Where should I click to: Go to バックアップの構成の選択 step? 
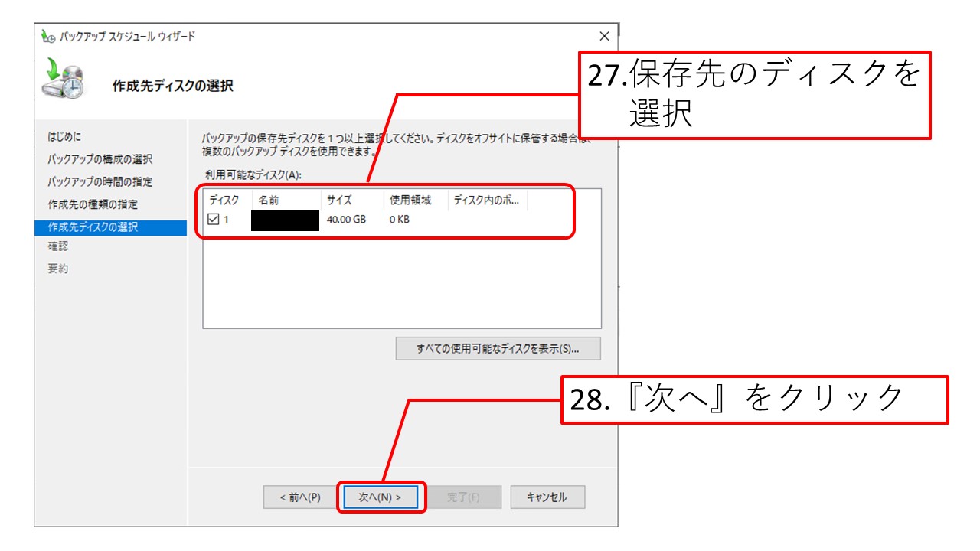[x=100, y=159]
